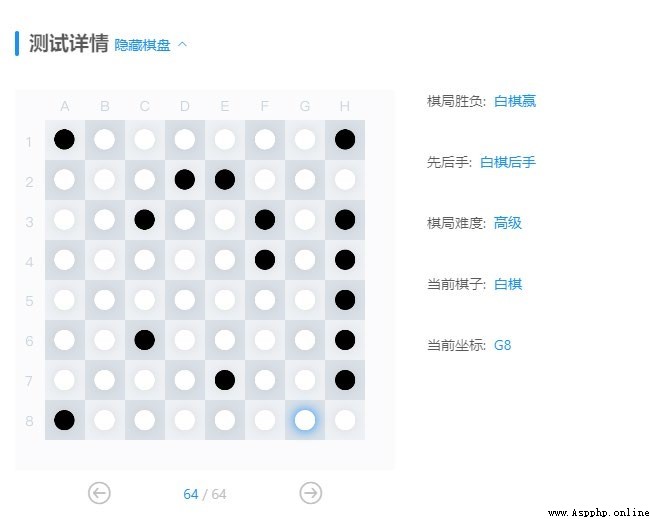Image resolution: width=650 pixels, height=519 pixels.
Task: Click the 64 / 64 move counter
Action: [205, 494]
